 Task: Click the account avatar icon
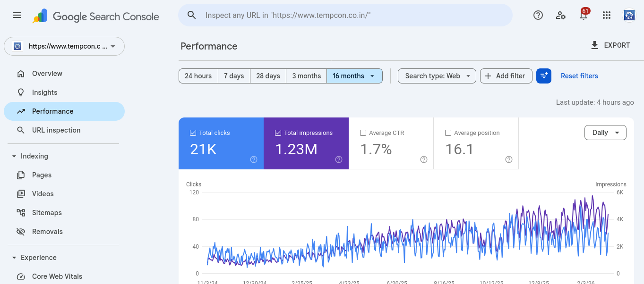click(629, 15)
